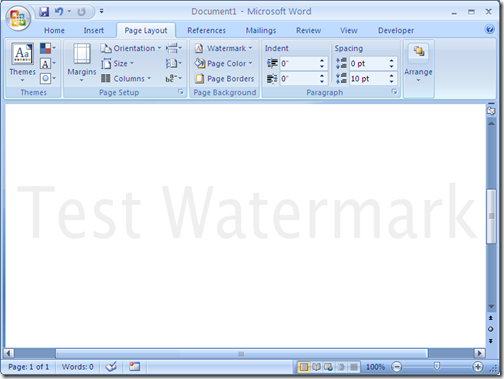This screenshot has height=379, width=504.
Task: Choose Theme Colors
Action: coord(48,48)
